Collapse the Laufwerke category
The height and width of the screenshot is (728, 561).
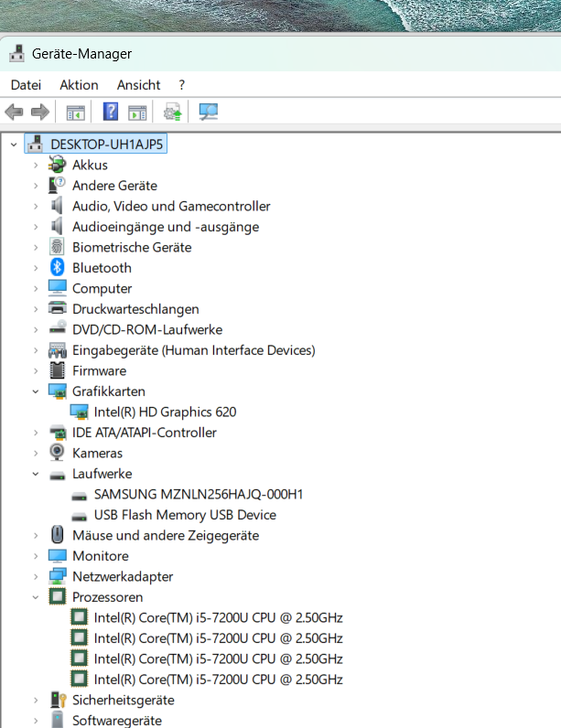(36, 474)
